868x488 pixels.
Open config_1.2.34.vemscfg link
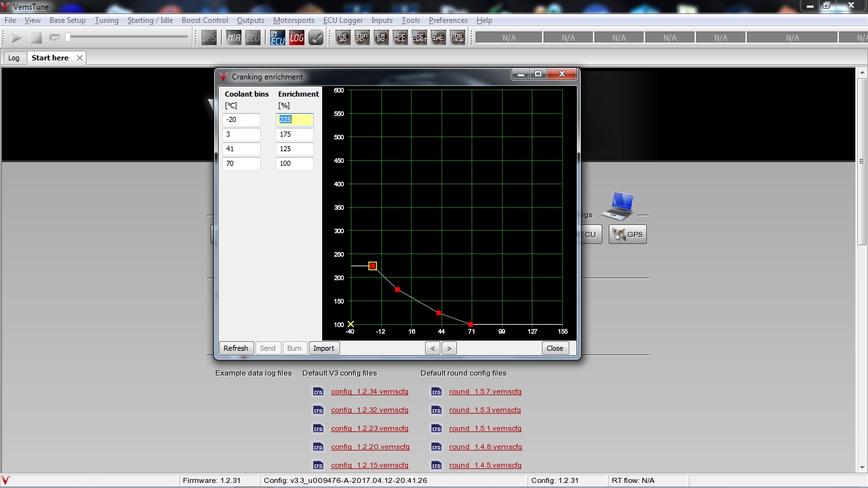click(x=369, y=392)
